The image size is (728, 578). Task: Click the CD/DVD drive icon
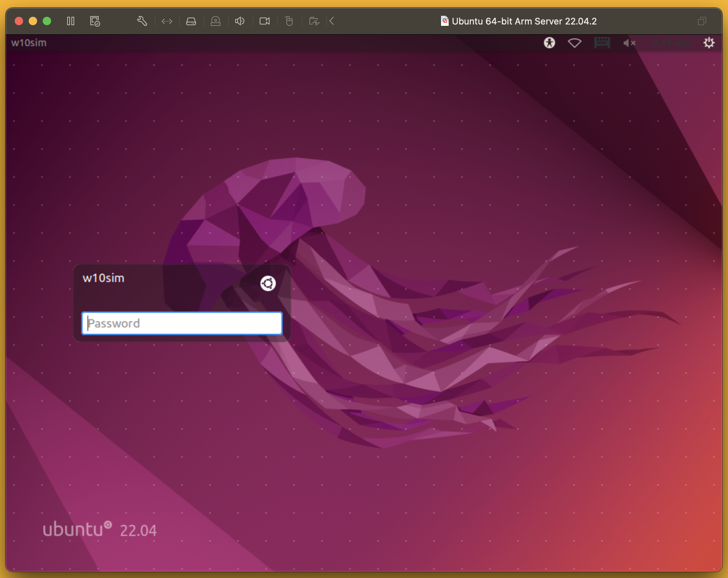click(x=216, y=21)
